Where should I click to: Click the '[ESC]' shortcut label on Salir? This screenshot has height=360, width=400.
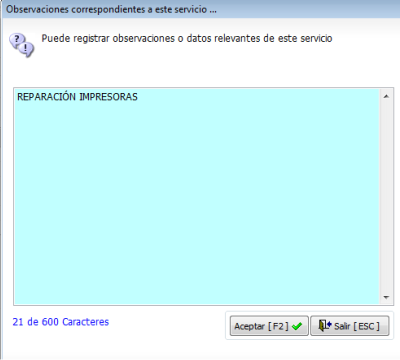(x=366, y=326)
